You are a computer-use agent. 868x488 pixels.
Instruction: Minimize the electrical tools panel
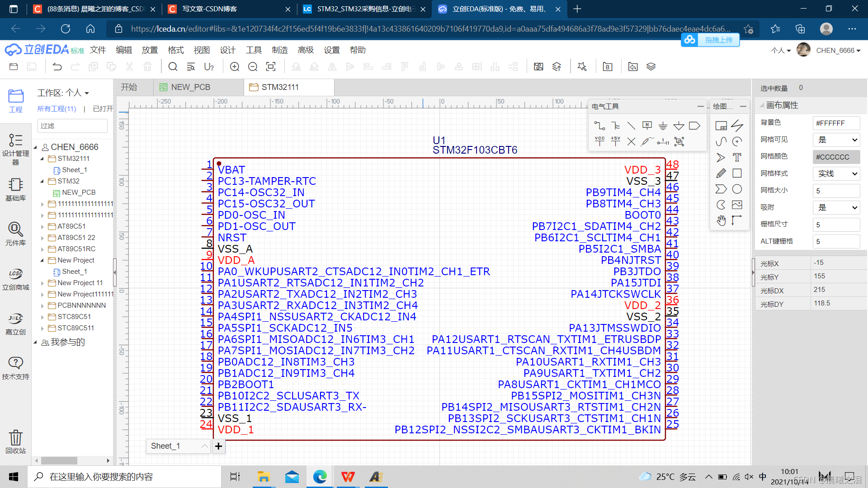click(700, 106)
